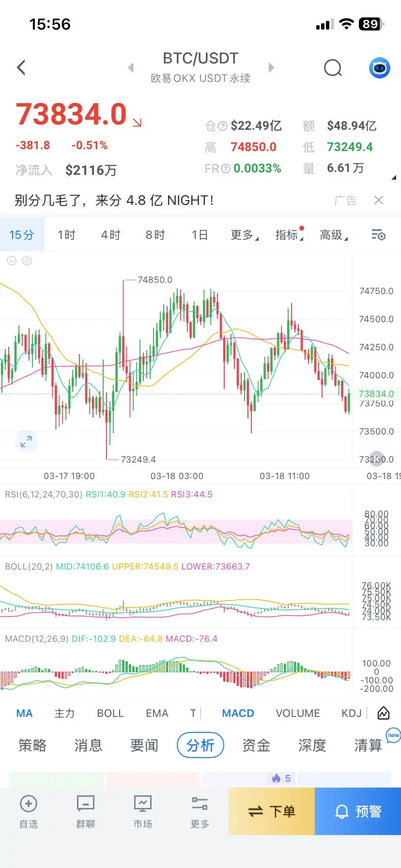
Task: Collapse chart with the circled down-arrow icon
Action: point(12,261)
